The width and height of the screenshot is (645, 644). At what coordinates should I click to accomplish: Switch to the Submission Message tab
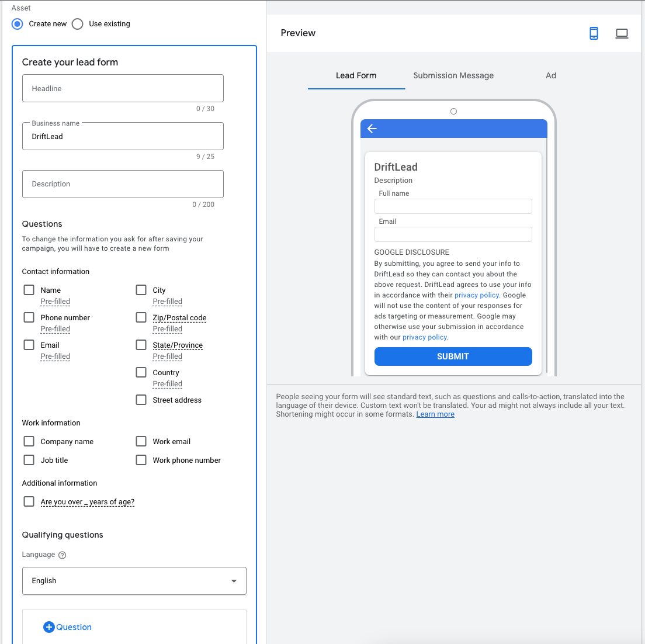[x=453, y=75]
